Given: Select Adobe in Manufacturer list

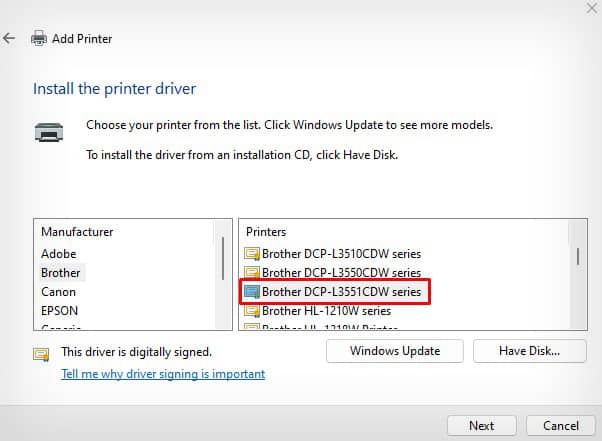Looking at the screenshot, I should pos(59,254).
